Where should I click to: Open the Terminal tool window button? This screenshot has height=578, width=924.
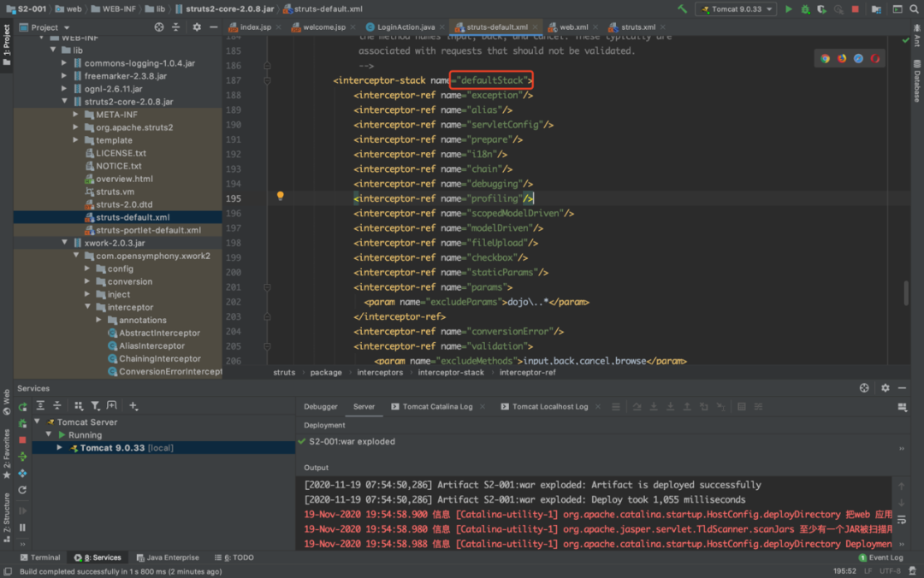pyautogui.click(x=40, y=557)
